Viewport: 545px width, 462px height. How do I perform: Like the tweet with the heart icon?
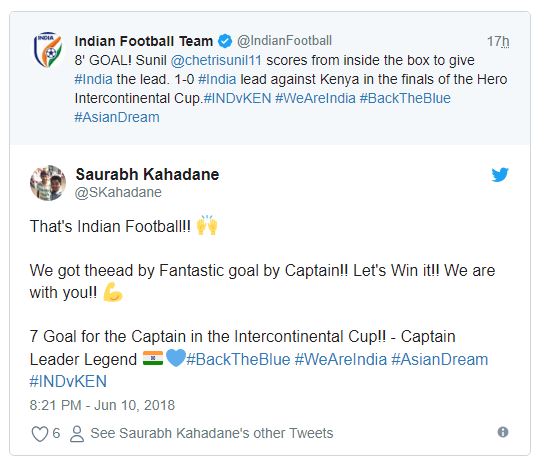tap(40, 434)
